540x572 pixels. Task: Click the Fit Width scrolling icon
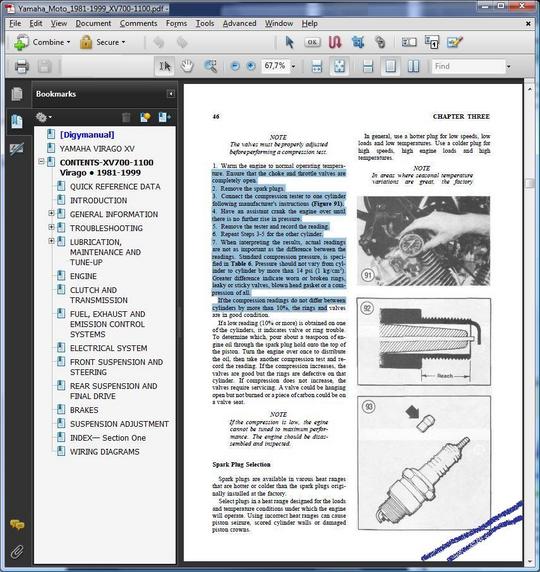point(317,66)
